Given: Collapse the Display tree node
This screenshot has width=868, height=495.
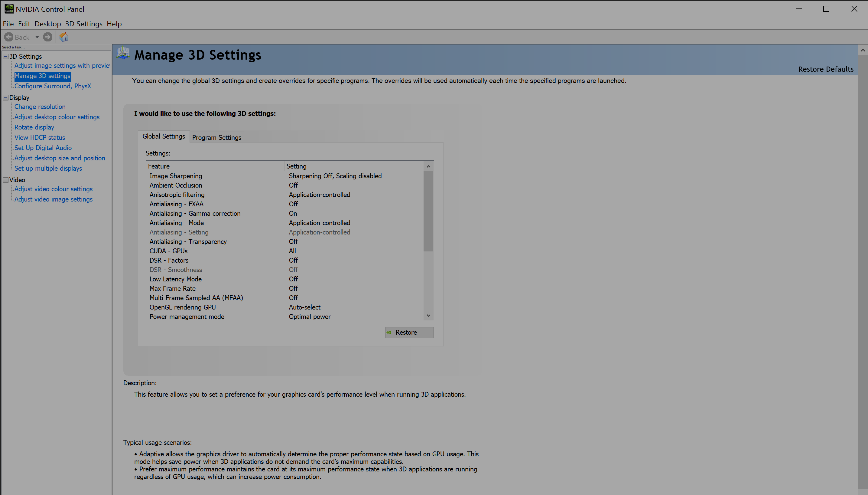Looking at the screenshot, I should tap(6, 97).
